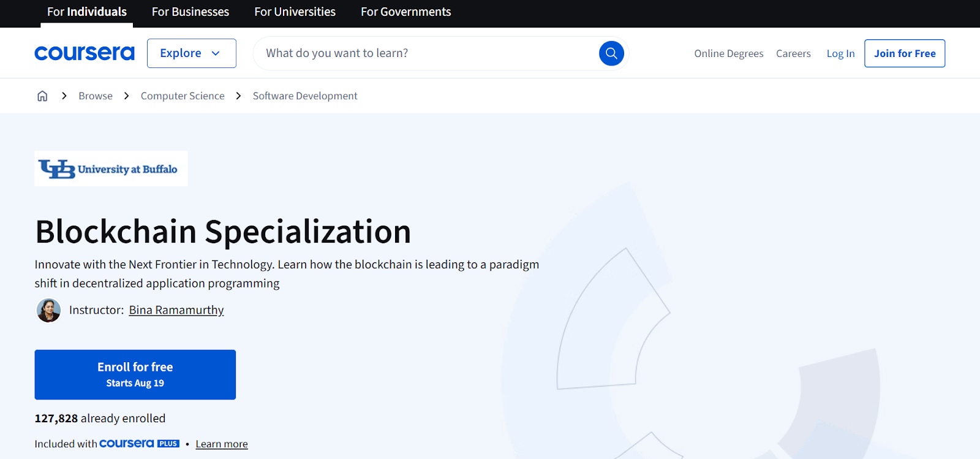Click the '127,828 already enrolled' text
Image resolution: width=980 pixels, height=459 pixels.
tap(100, 419)
